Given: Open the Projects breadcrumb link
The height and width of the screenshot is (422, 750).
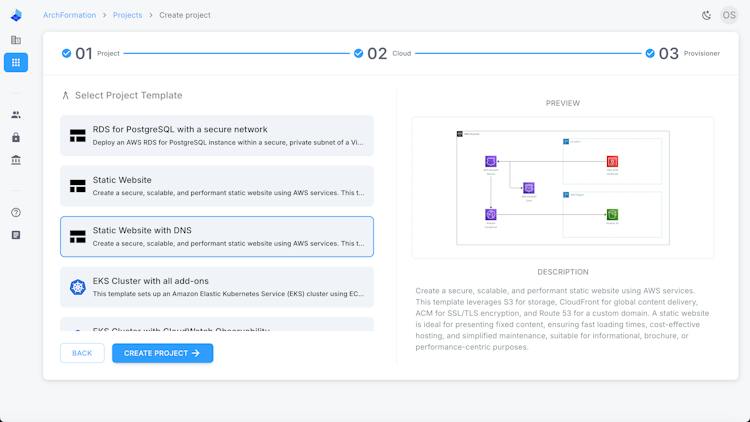Looking at the screenshot, I should (127, 15).
